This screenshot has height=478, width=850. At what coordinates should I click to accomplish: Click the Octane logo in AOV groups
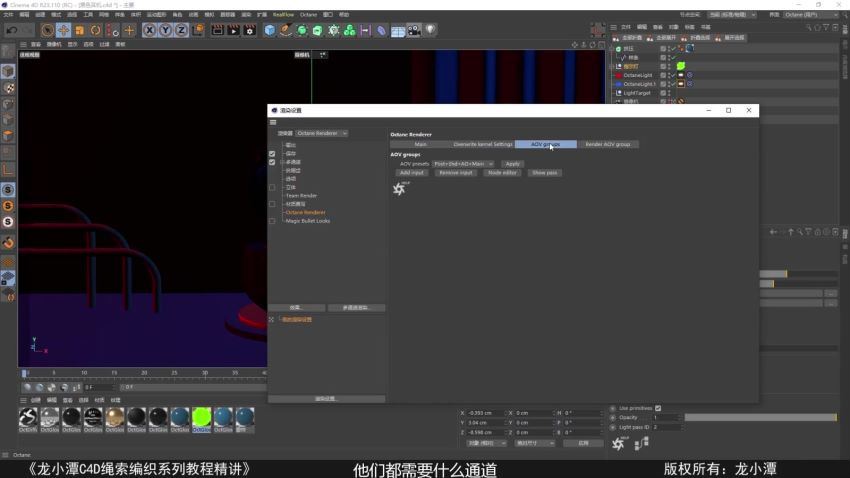400,188
